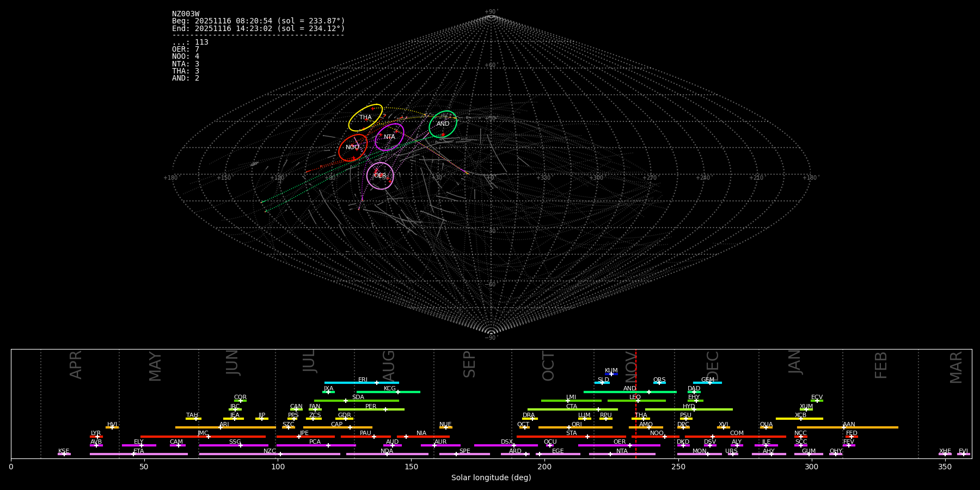
Task: Click the JMC shower bar in timeline
Action: click(x=203, y=437)
